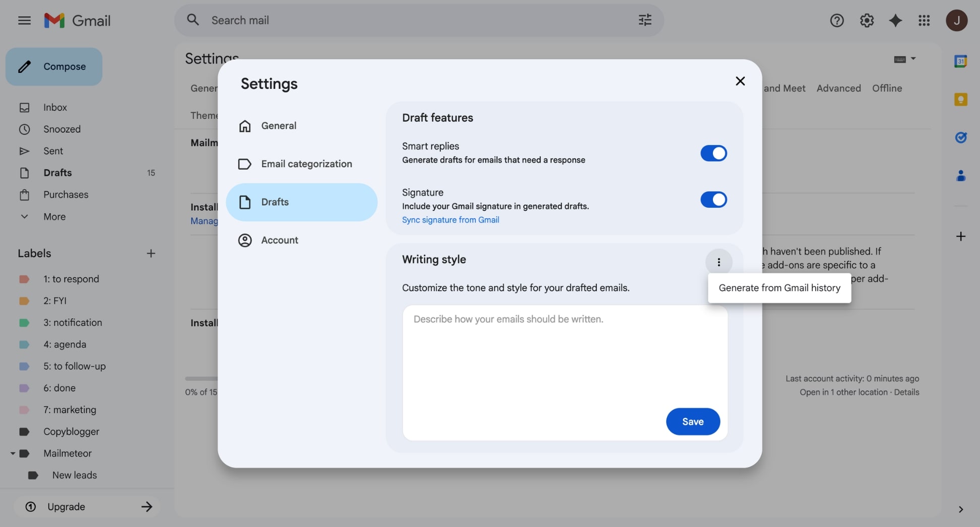Open Gmail support with the help icon

pos(837,20)
